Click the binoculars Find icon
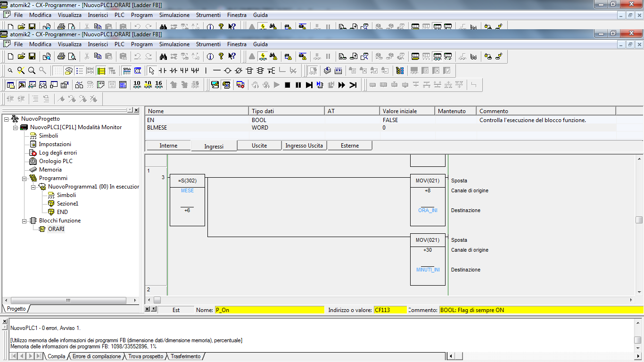The height and width of the screenshot is (362, 644). click(163, 57)
